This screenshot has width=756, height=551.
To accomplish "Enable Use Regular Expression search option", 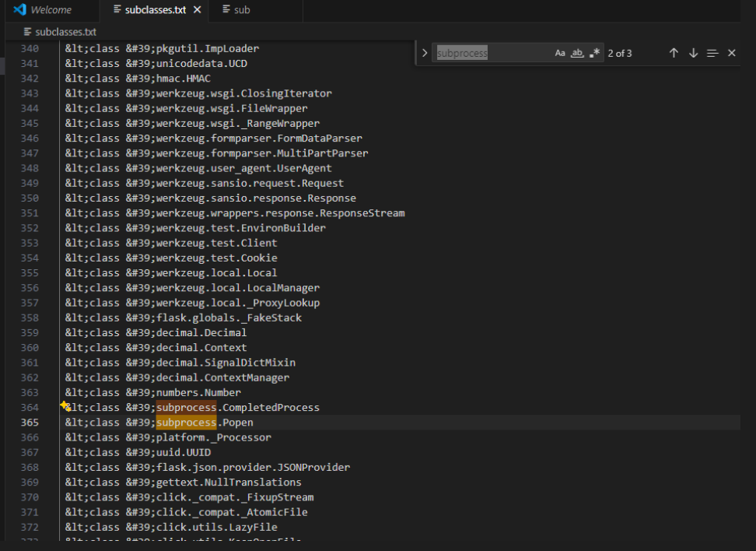I will coord(595,53).
